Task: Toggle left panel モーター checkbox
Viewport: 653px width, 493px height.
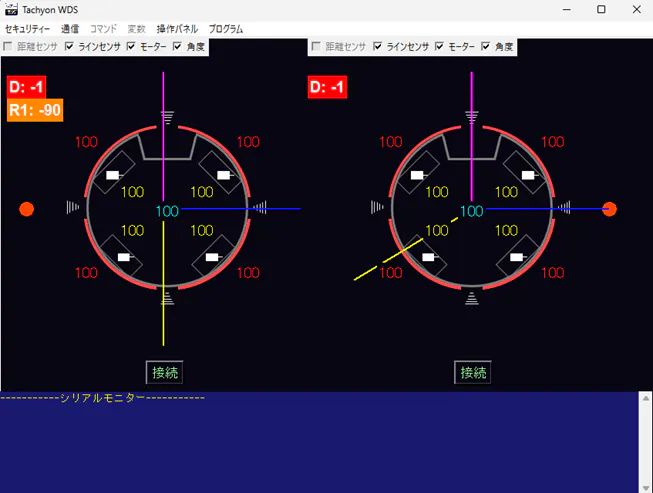Action: coord(131,47)
